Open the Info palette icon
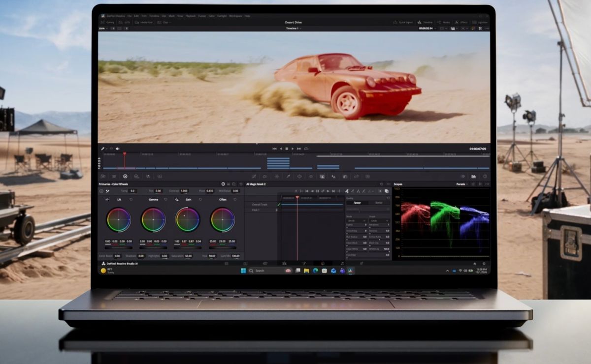591x364 pixels. 485,176
